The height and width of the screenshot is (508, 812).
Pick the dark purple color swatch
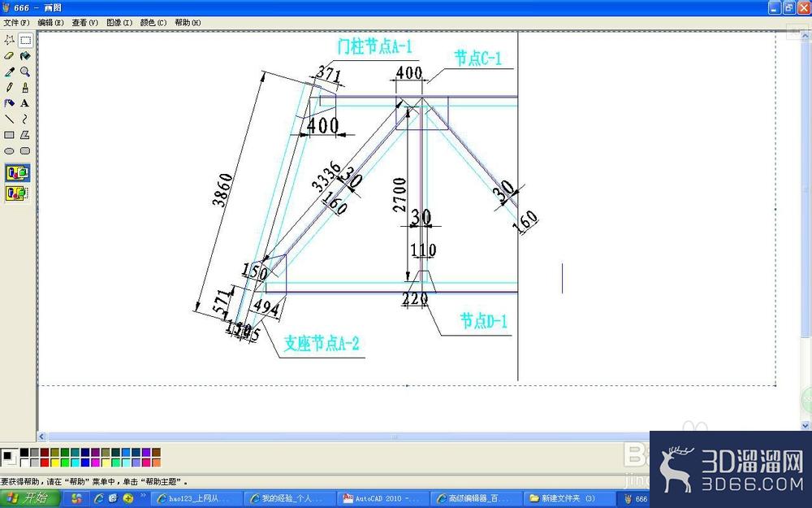[x=95, y=453]
